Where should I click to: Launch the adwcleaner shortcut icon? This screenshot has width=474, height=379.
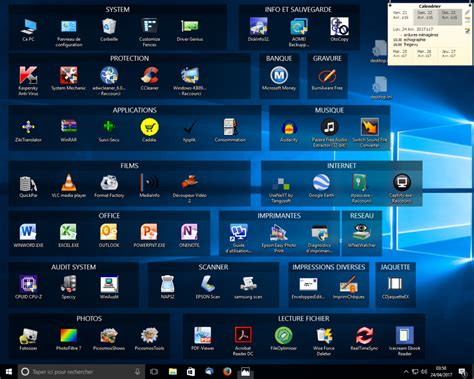109,75
